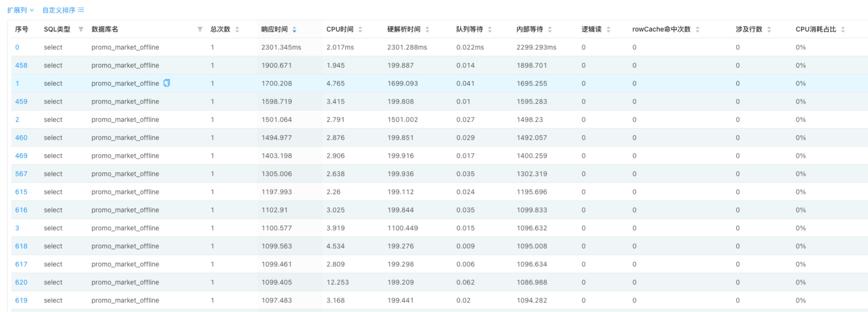The height and width of the screenshot is (312, 868).
Task: Select response time 1598.719 cell
Action: (x=276, y=101)
